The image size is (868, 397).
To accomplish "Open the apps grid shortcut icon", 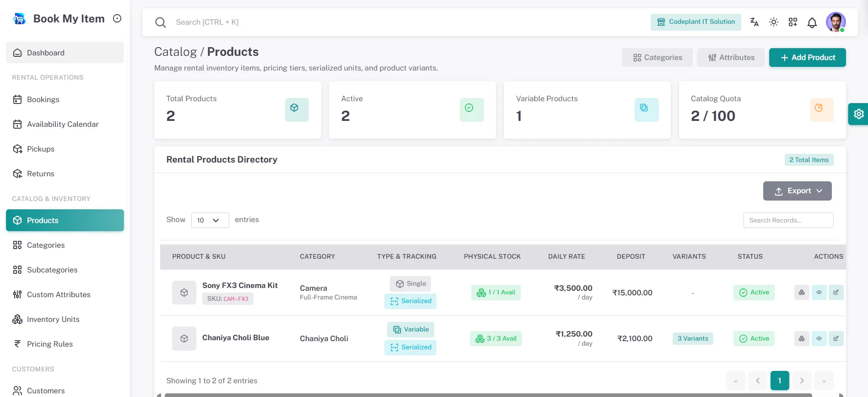I will (x=793, y=22).
